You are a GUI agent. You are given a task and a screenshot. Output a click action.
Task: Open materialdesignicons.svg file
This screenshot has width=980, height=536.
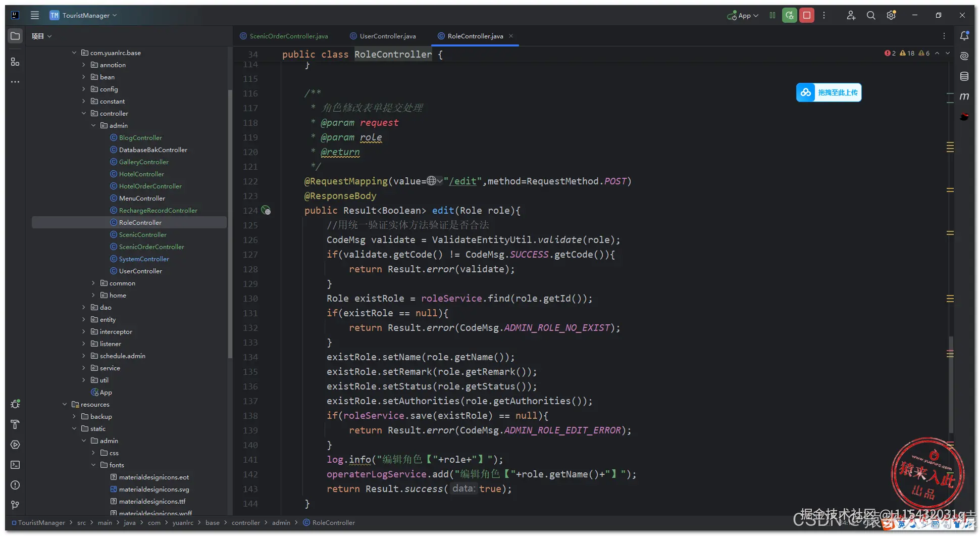point(154,489)
